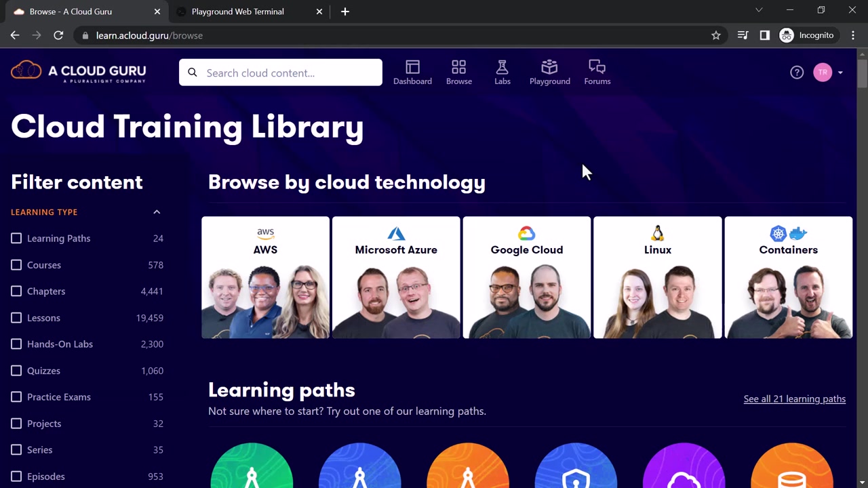Open the Containers technology card

(x=789, y=277)
